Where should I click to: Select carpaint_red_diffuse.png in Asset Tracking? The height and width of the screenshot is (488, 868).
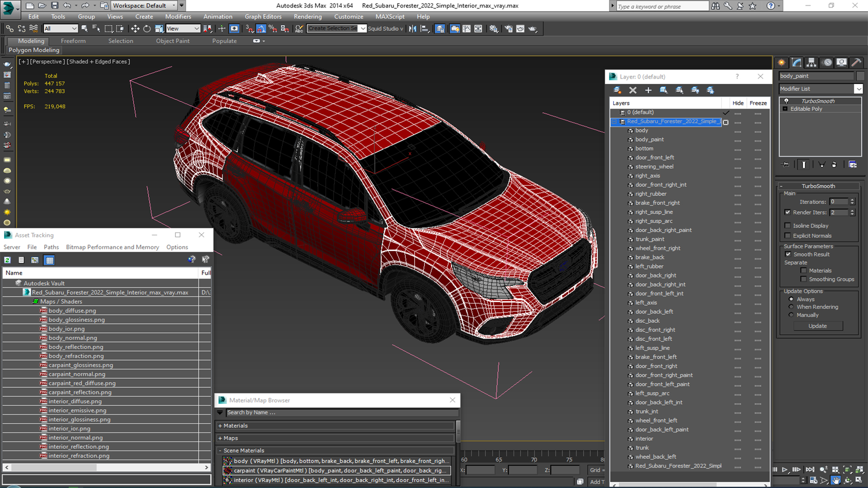point(82,383)
